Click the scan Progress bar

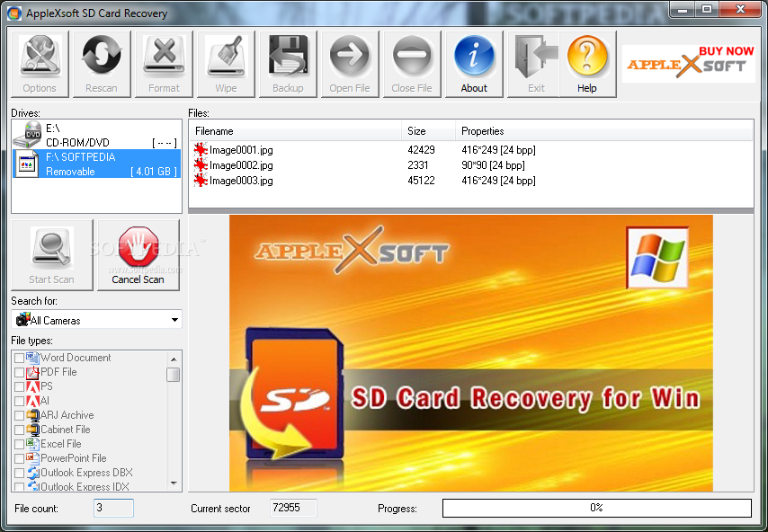tap(596, 508)
